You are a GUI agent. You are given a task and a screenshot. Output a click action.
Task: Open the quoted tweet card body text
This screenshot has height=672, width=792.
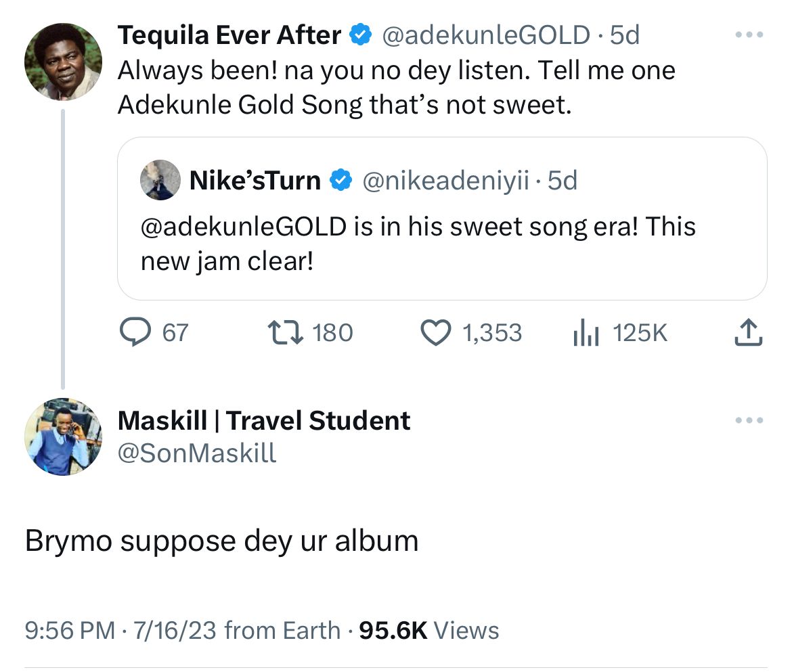point(418,244)
